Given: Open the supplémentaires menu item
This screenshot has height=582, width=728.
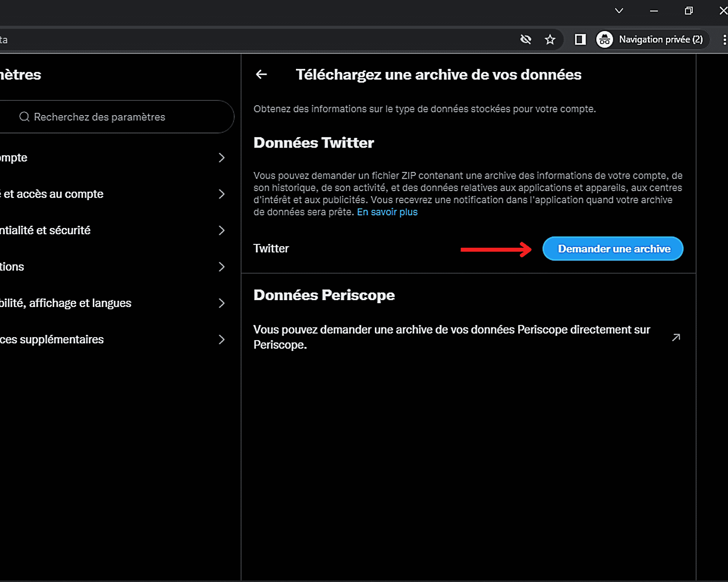Looking at the screenshot, I should (120, 339).
